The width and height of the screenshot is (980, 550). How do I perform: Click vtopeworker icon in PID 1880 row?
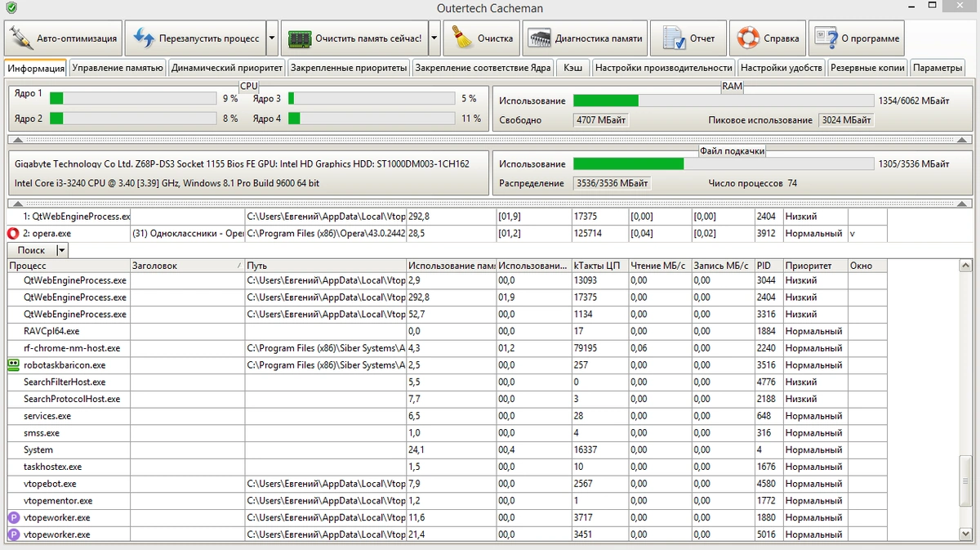[13, 517]
